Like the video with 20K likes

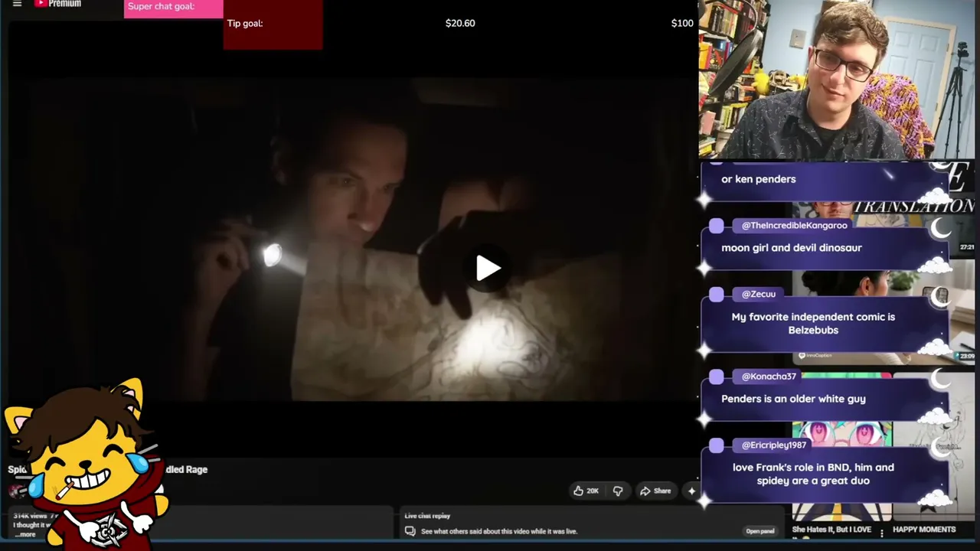pyautogui.click(x=586, y=491)
